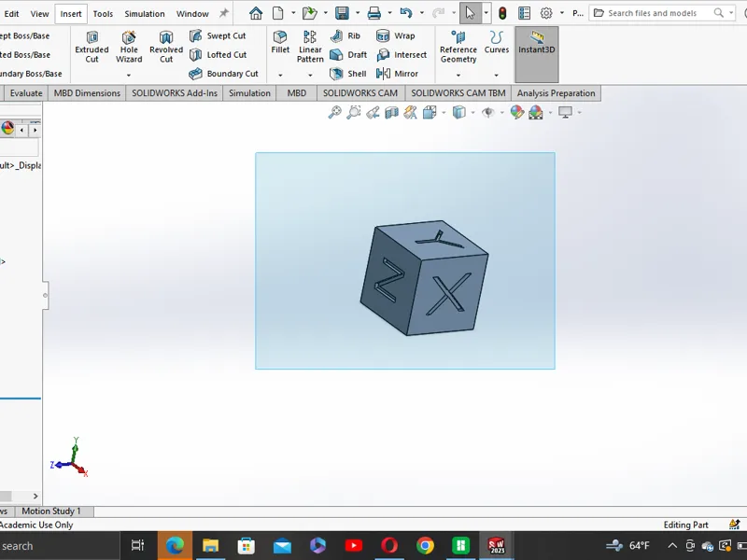Viewport: 747px width, 560px height.
Task: Select the Fillet tool
Action: coord(280,42)
